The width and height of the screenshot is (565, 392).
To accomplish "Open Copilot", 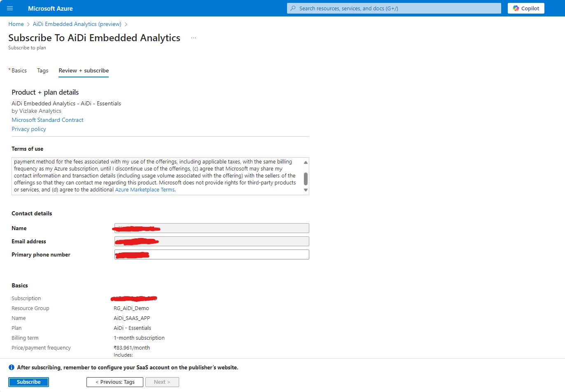I will (526, 8).
